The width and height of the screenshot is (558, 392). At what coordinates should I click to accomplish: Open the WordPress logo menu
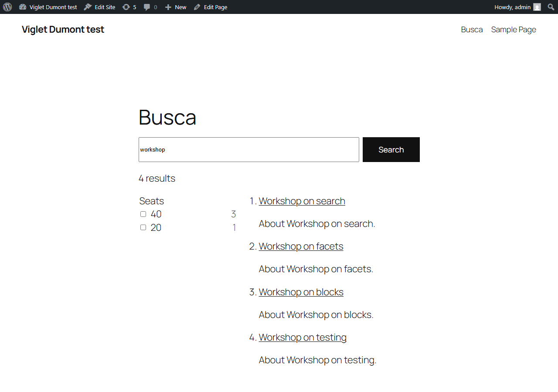(7, 7)
